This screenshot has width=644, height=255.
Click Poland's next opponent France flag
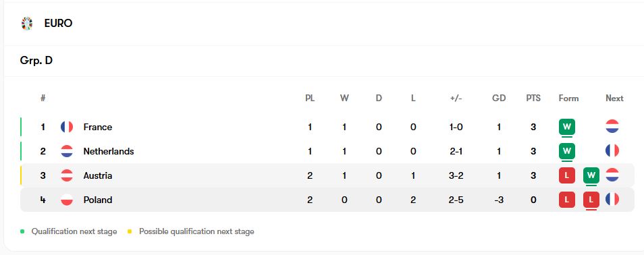click(612, 199)
